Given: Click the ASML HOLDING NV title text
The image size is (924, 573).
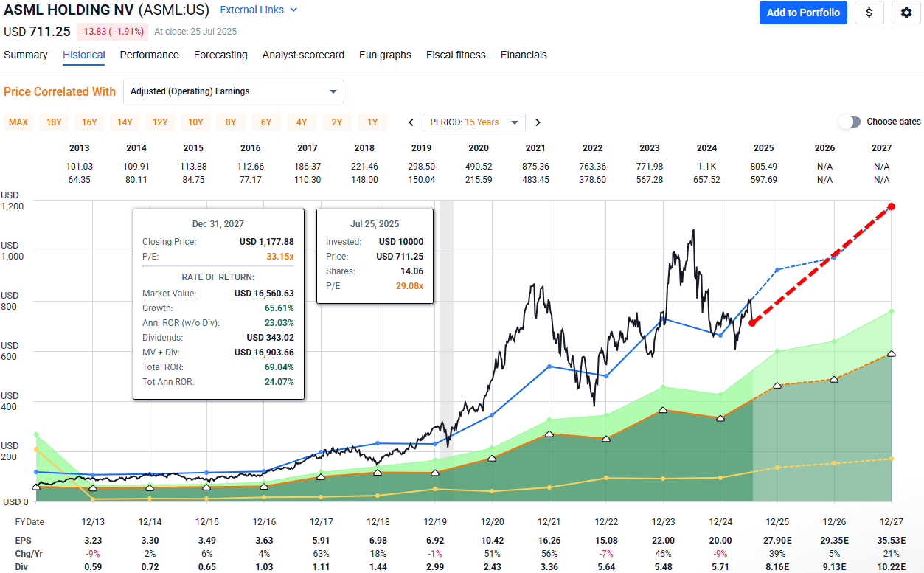Looking at the screenshot, I should point(66,10).
